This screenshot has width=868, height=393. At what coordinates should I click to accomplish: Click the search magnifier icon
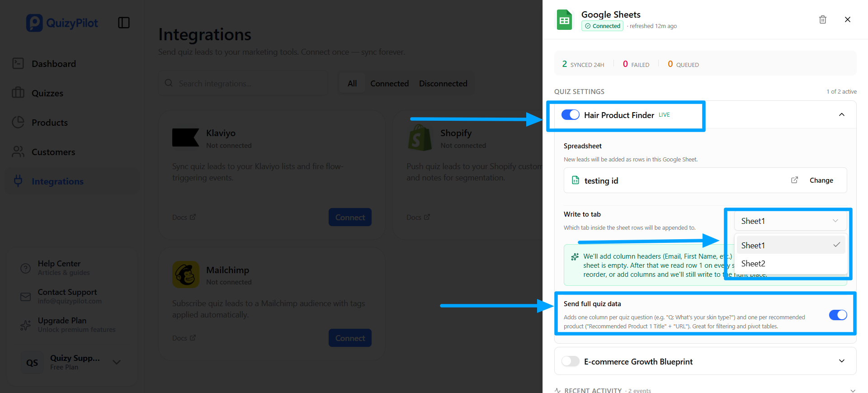point(169,83)
